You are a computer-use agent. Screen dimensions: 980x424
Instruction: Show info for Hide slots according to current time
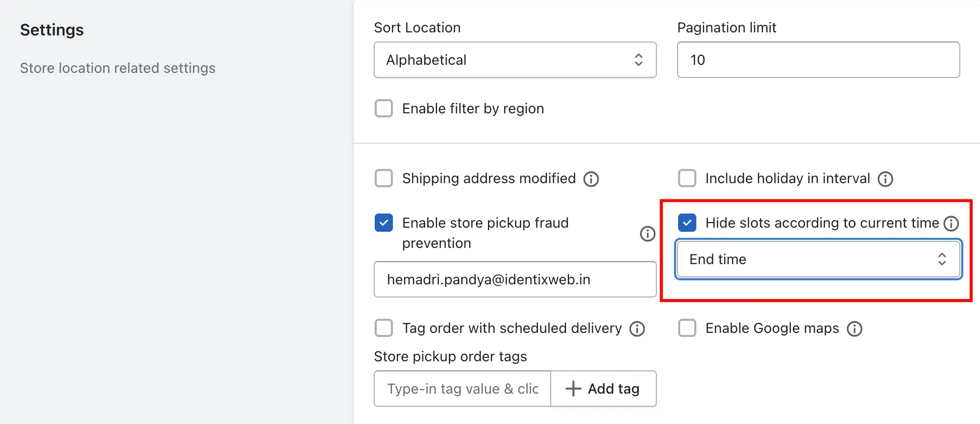click(x=951, y=223)
